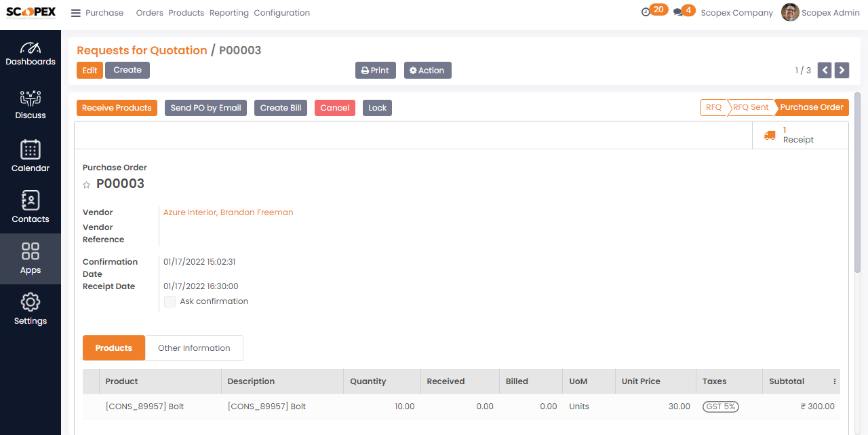
Task: Open the conversations chat bubble icon
Action: (x=678, y=12)
